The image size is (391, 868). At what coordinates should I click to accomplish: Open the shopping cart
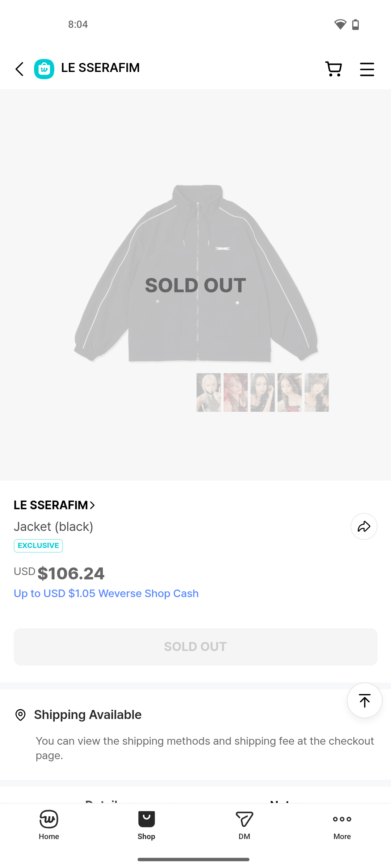point(333,69)
